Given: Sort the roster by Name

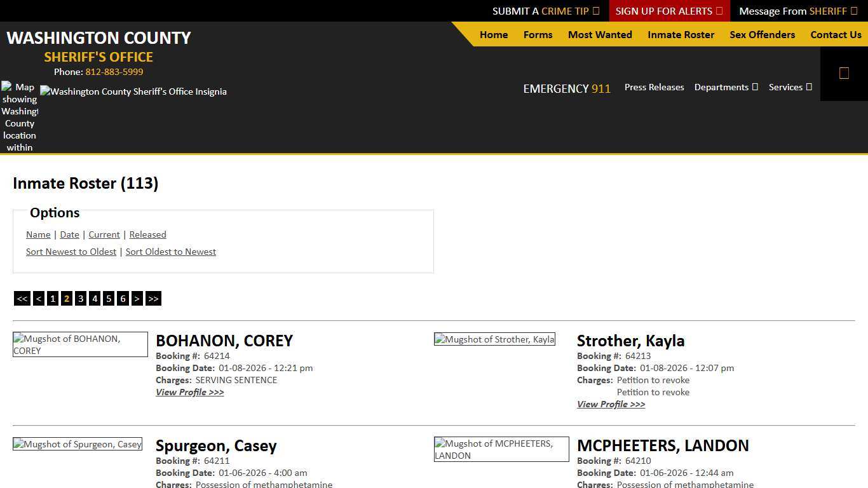Looking at the screenshot, I should 37,234.
